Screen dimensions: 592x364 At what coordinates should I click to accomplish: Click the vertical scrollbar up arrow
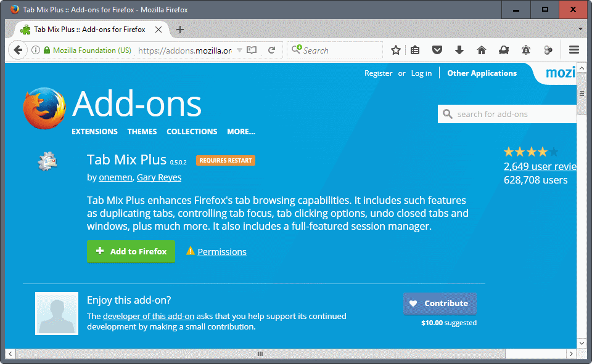[582, 68]
